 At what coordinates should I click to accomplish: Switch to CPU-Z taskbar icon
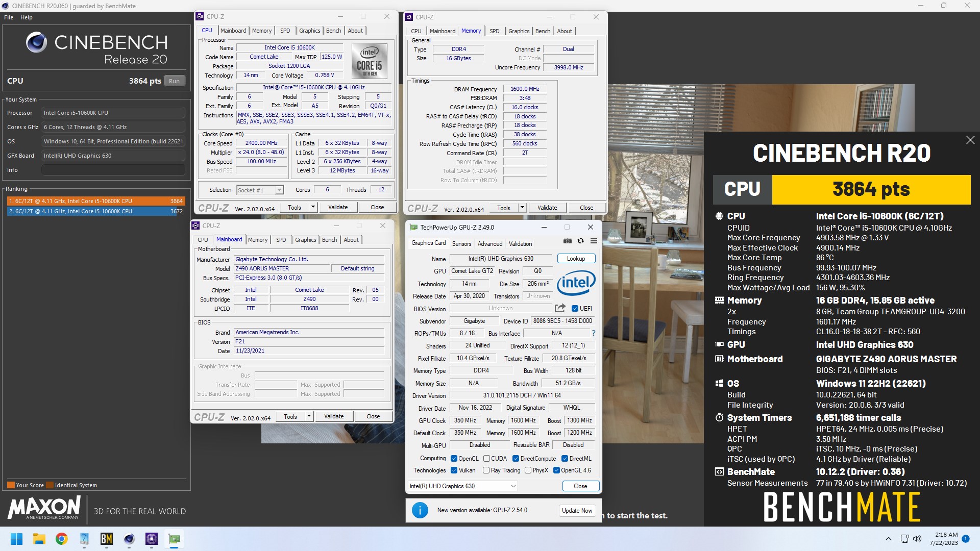152,539
